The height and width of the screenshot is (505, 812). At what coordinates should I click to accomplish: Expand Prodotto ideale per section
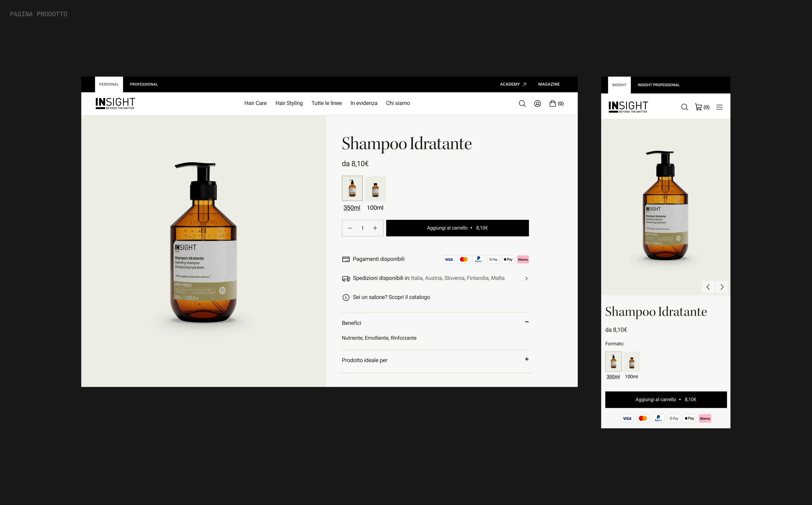point(526,359)
